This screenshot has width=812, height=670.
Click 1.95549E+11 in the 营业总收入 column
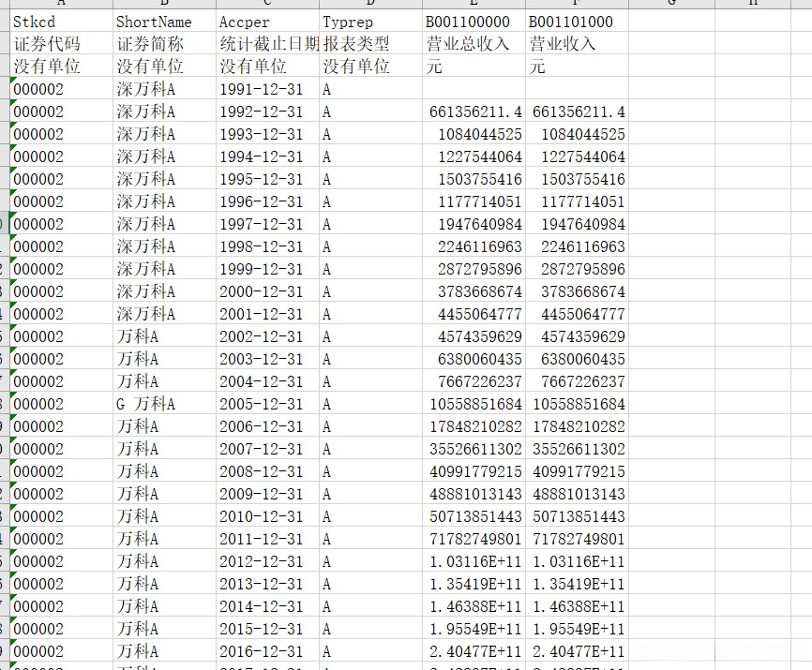coord(474,629)
